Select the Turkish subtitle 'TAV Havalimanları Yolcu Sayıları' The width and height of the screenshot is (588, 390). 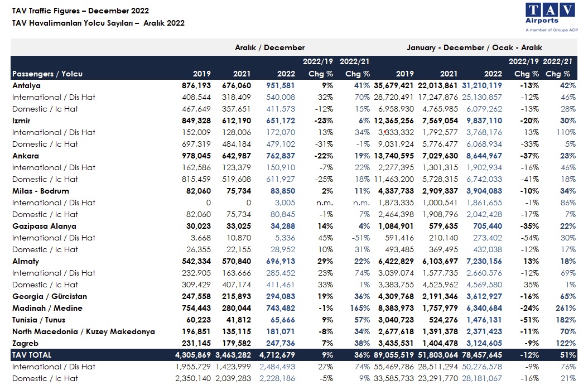pyautogui.click(x=73, y=23)
